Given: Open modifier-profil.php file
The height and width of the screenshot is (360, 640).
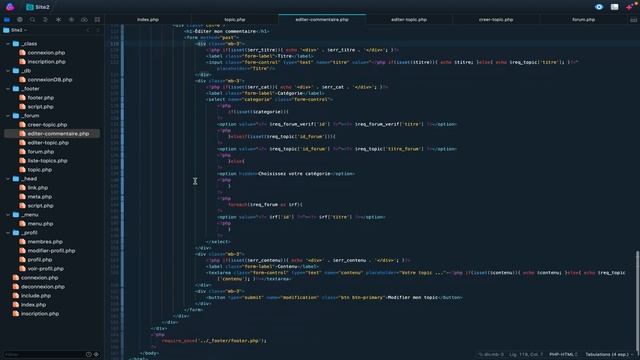Looking at the screenshot, I should pos(47,251).
